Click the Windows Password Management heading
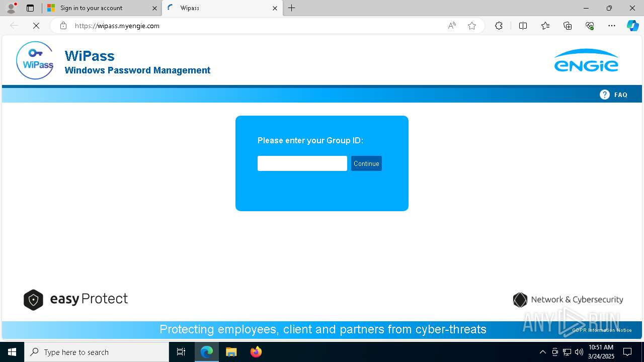Image resolution: width=644 pixels, height=362 pixels. coord(137,70)
